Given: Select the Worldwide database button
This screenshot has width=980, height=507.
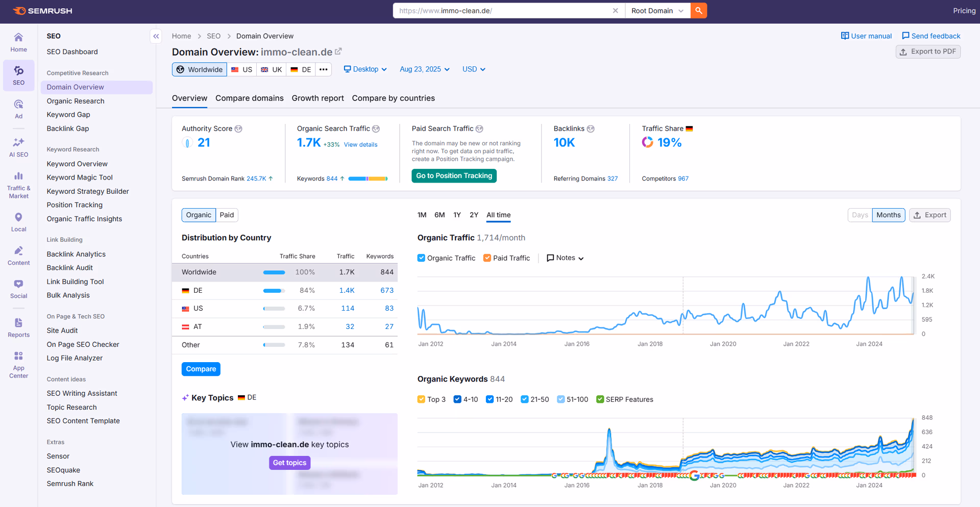Looking at the screenshot, I should pos(200,69).
